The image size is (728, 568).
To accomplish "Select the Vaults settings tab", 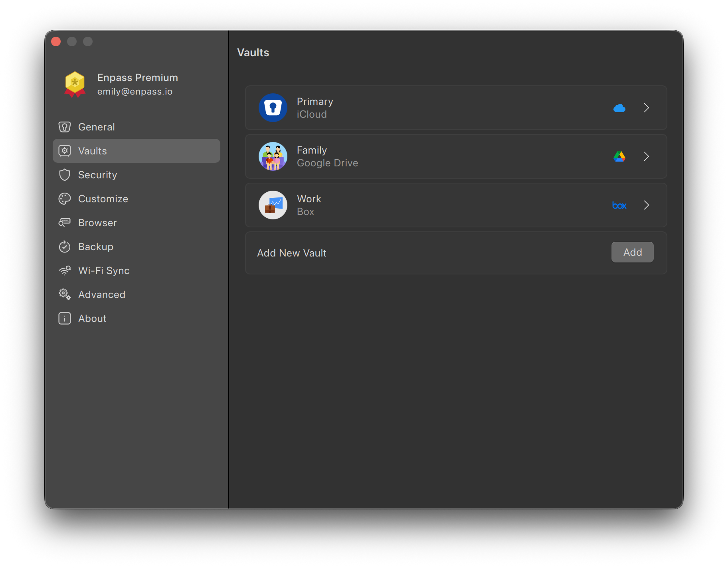I will click(136, 151).
